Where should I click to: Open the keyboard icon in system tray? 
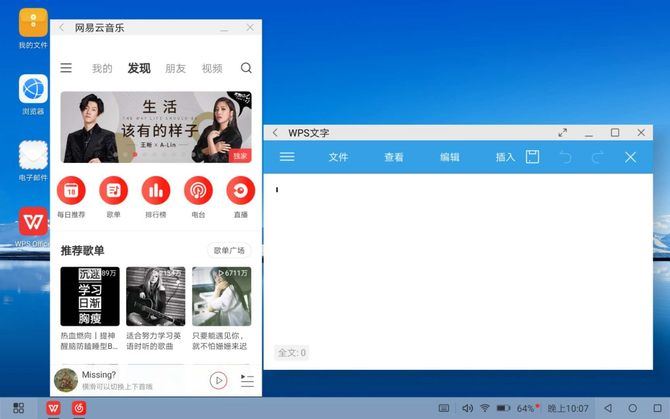[444, 408]
